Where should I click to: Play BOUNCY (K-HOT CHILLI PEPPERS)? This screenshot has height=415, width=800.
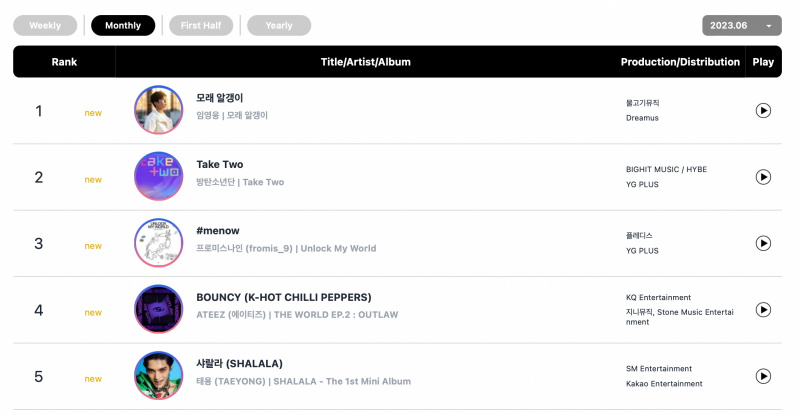(x=763, y=310)
